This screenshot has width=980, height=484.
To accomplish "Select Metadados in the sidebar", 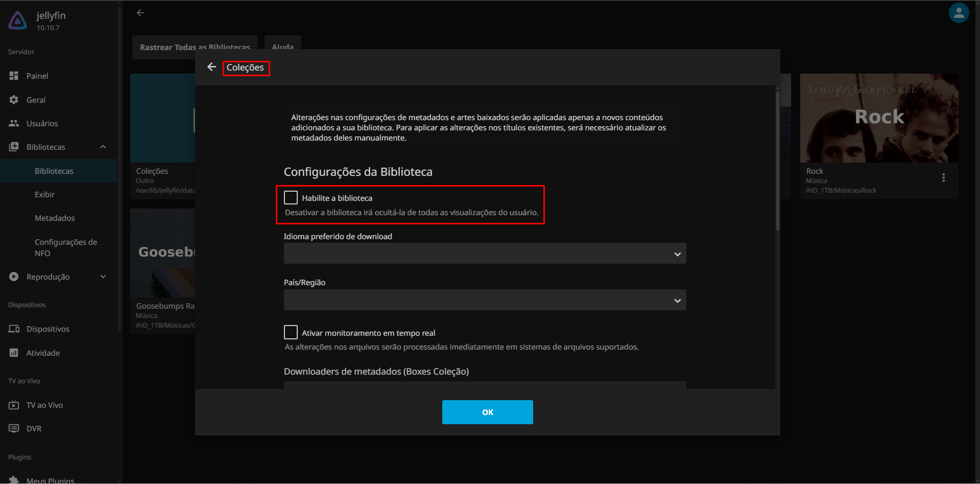I will pos(55,218).
